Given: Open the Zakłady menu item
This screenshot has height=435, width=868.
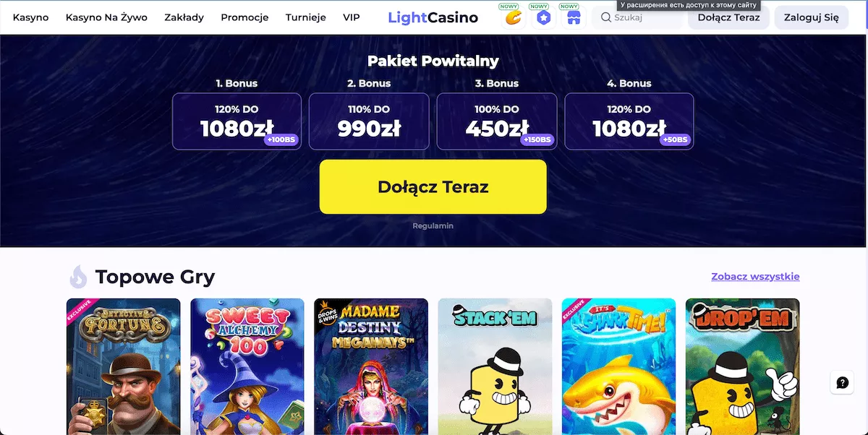Looking at the screenshot, I should [x=184, y=17].
